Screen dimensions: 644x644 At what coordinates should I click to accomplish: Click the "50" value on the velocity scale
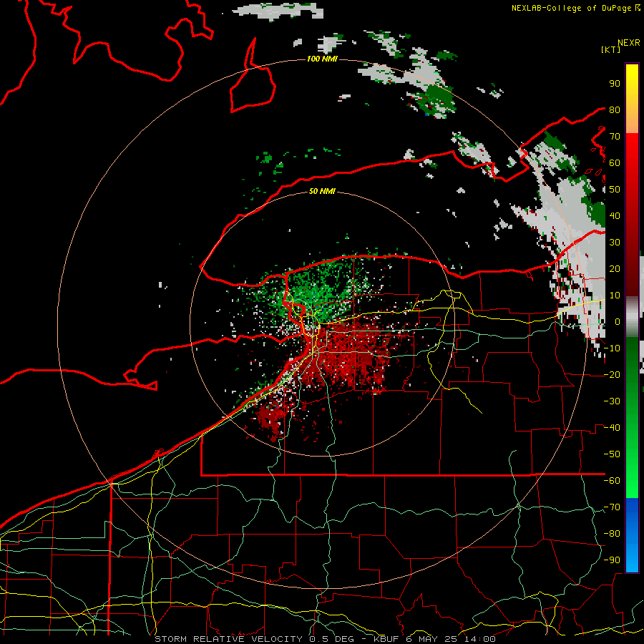point(615,190)
